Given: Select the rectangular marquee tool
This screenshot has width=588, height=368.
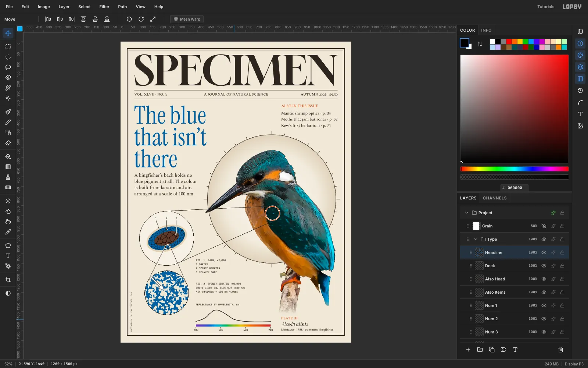Looking at the screenshot, I should point(8,47).
